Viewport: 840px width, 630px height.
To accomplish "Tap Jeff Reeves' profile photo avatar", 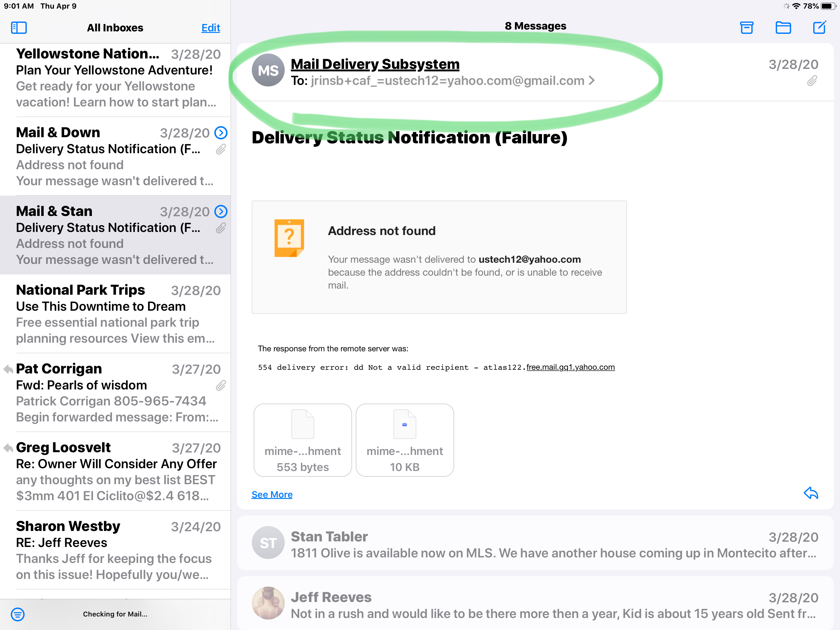I will [x=268, y=603].
